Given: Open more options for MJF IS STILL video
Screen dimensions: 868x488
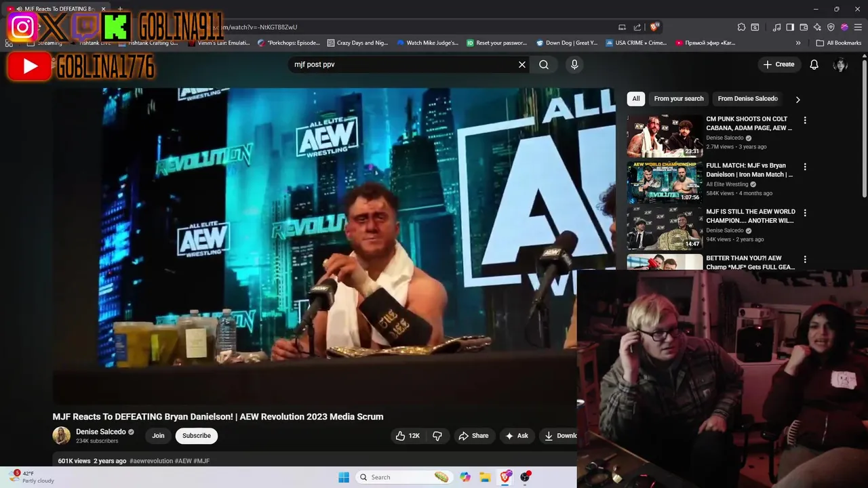Looking at the screenshot, I should tap(805, 213).
